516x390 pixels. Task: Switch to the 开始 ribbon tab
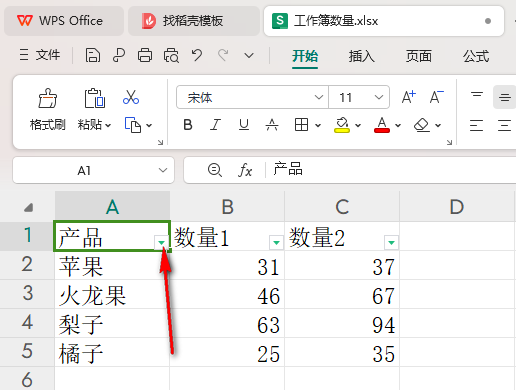[x=305, y=56]
